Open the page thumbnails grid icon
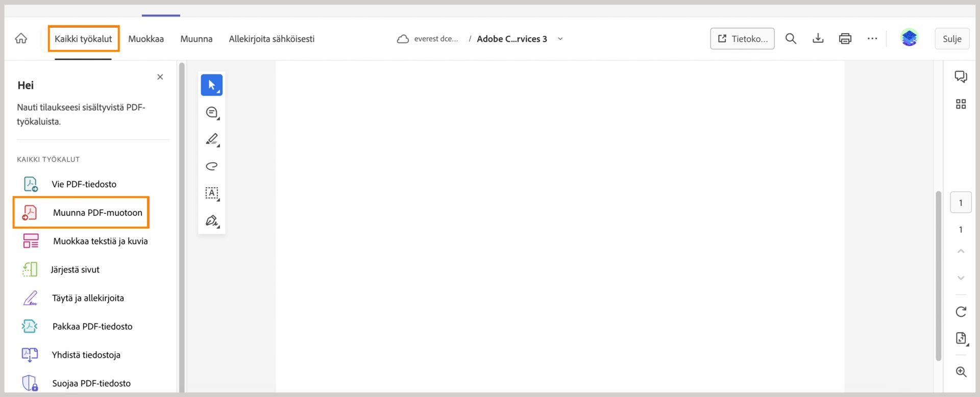This screenshot has width=980, height=397. tap(961, 104)
